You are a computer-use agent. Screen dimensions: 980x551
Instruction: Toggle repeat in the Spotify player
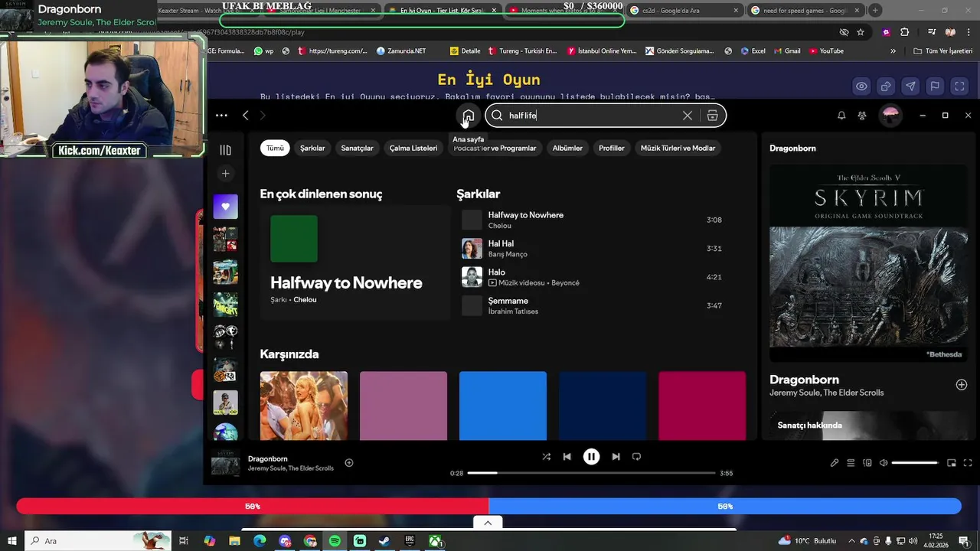click(636, 457)
